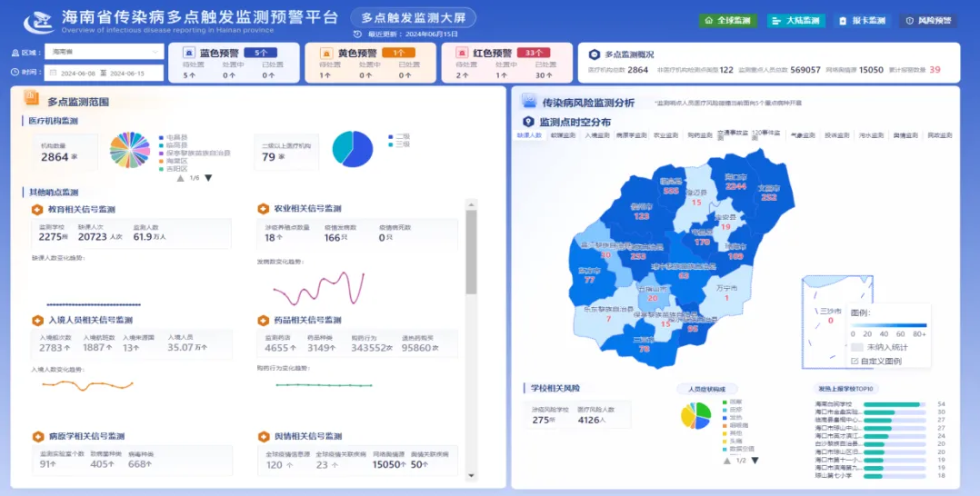Image resolution: width=980 pixels, height=496 pixels.
Task: Click the two-tone 二级以上医疗机构 pie chart
Action: [x=353, y=149]
